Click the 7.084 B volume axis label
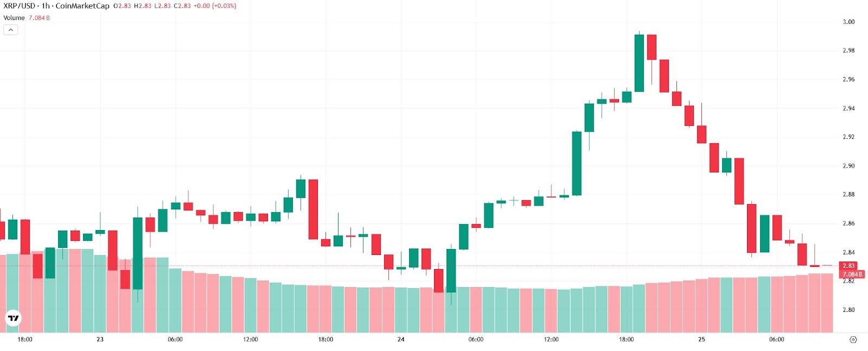The height and width of the screenshot is (351, 868). [x=852, y=275]
